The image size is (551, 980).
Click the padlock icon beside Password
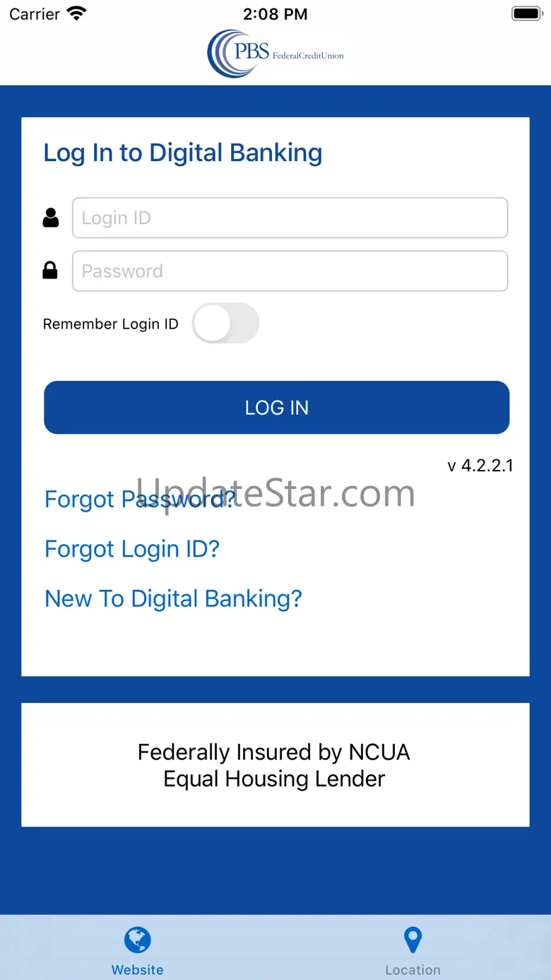50,271
